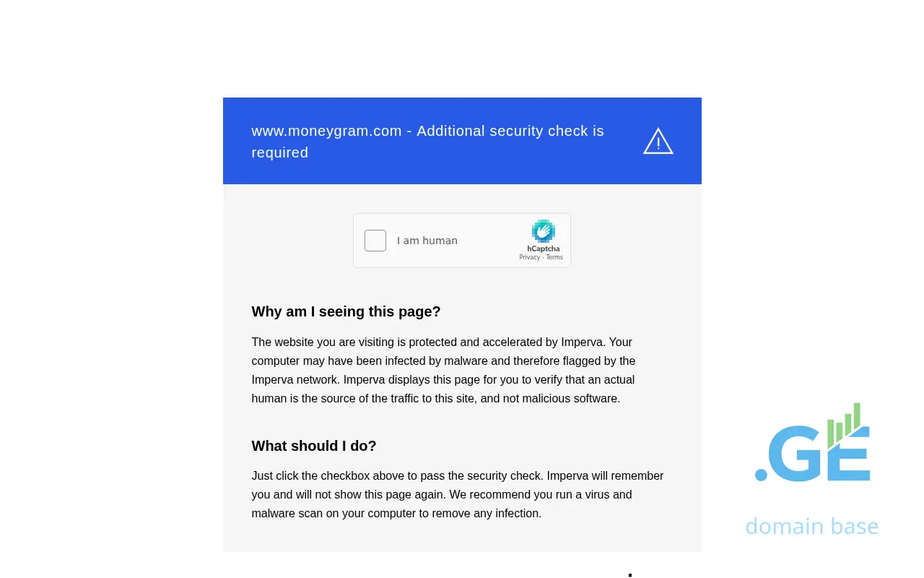Viewport: 924px width, 578px height.
Task: Click the www.moneygram.com text in banner
Action: click(326, 131)
